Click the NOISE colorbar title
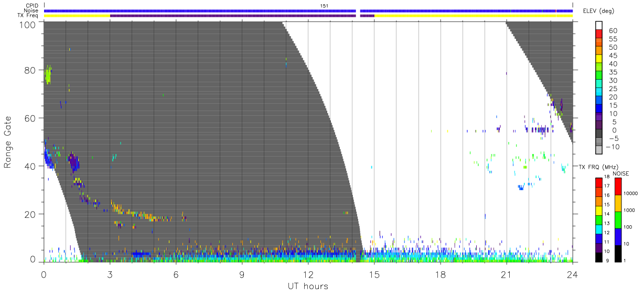The height and width of the screenshot is (297, 644). (621, 173)
